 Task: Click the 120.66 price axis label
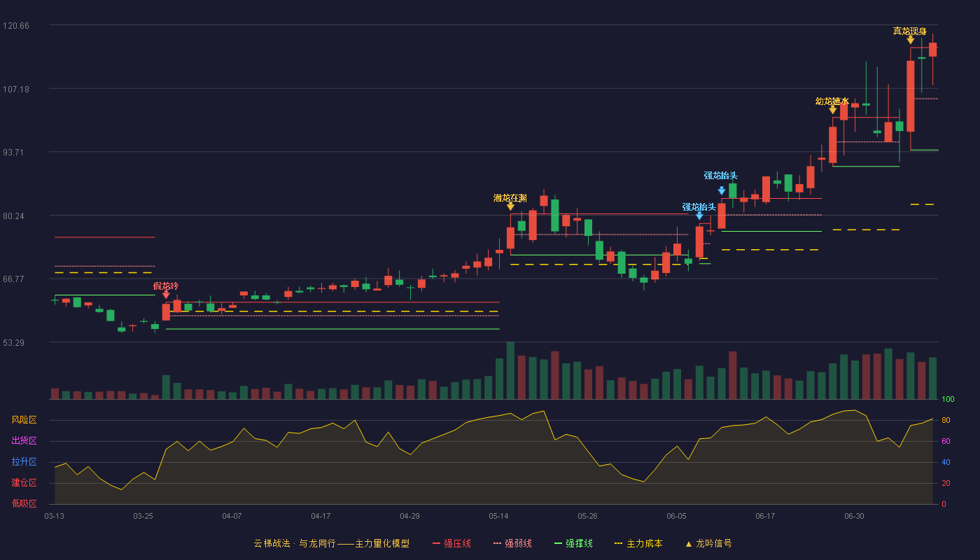pyautogui.click(x=16, y=26)
